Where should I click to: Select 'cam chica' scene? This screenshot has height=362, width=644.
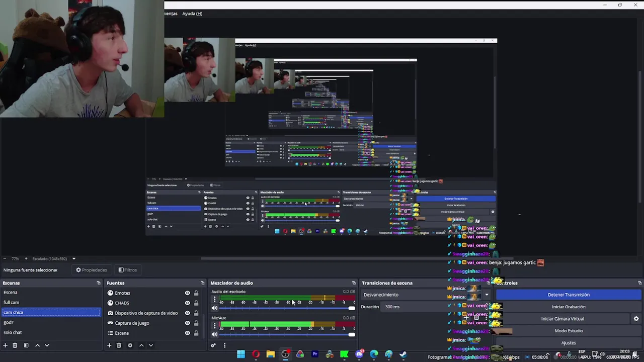coord(51,312)
